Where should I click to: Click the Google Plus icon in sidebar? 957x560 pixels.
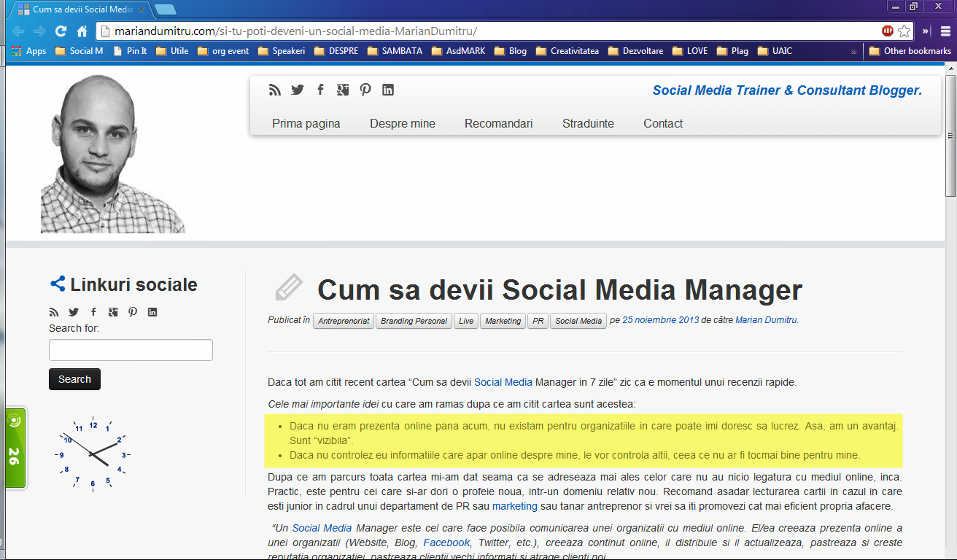pyautogui.click(x=113, y=312)
